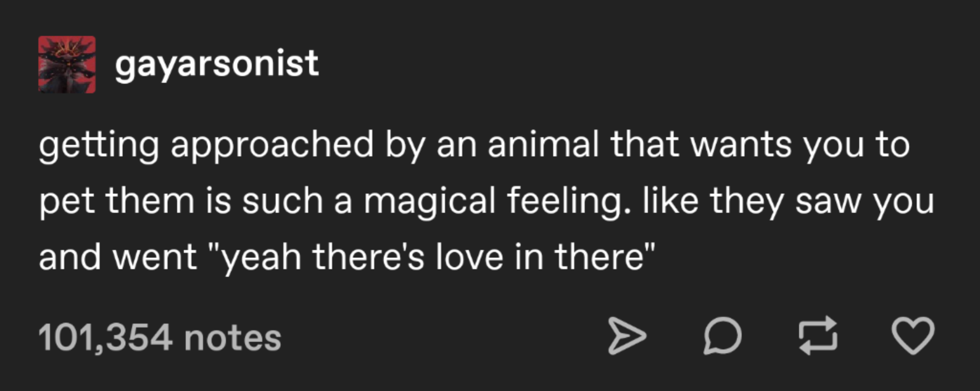
Task: Reblog the post by gayarsonist
Action: 818,336
